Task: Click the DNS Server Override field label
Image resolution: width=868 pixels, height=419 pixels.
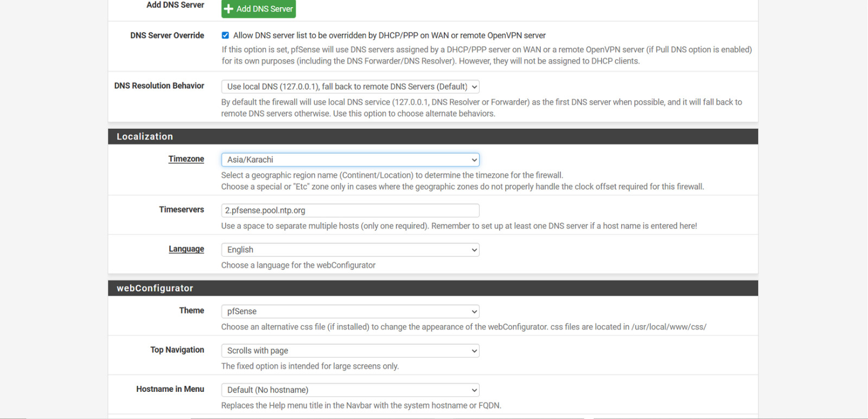Action: point(167,35)
